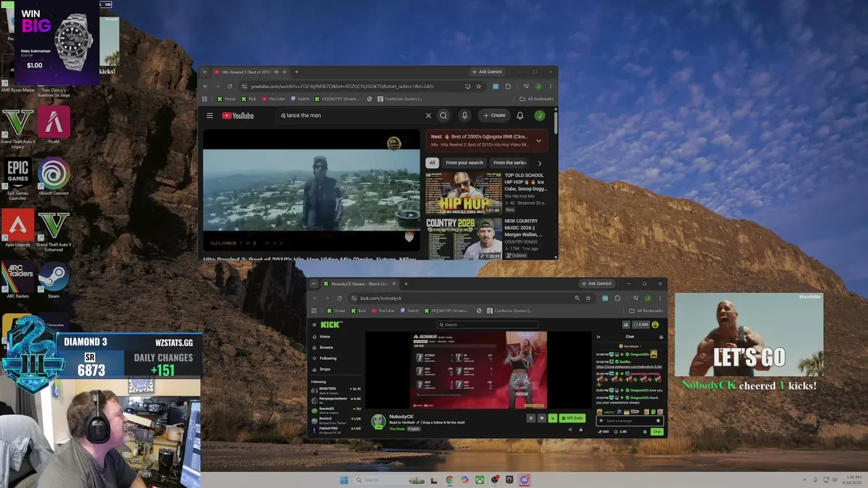Open the instagram link in Kick chat
The width and height of the screenshot is (868, 488).
[x=629, y=367]
